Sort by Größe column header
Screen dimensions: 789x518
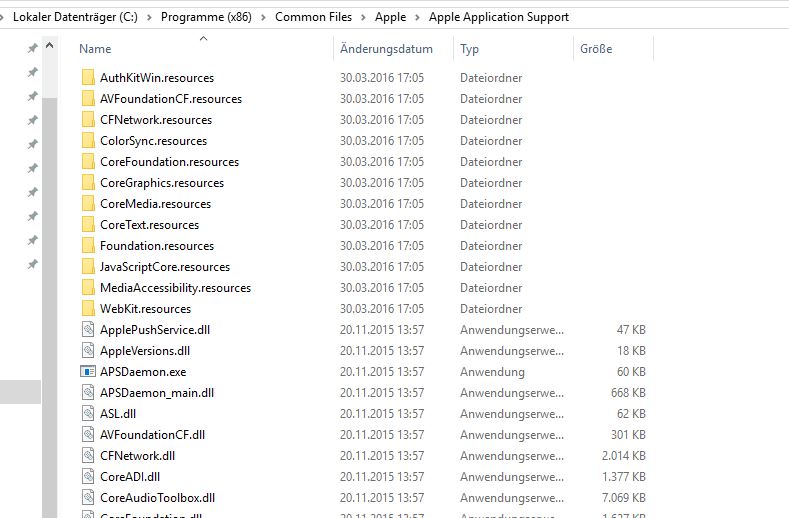pos(596,49)
